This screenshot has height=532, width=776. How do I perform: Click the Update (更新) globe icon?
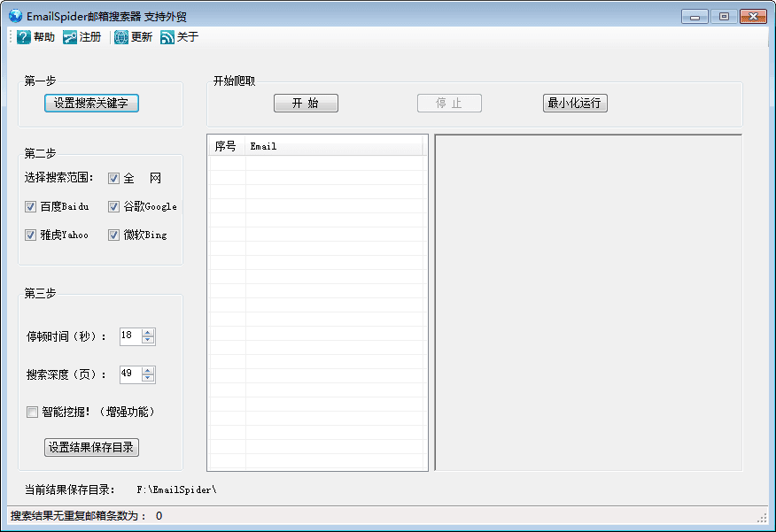point(121,37)
